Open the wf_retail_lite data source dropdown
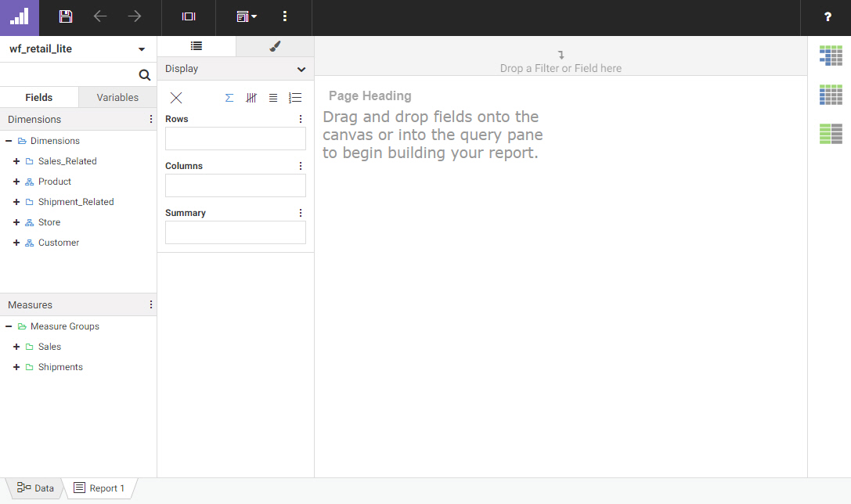The height and width of the screenshot is (504, 851). point(142,49)
